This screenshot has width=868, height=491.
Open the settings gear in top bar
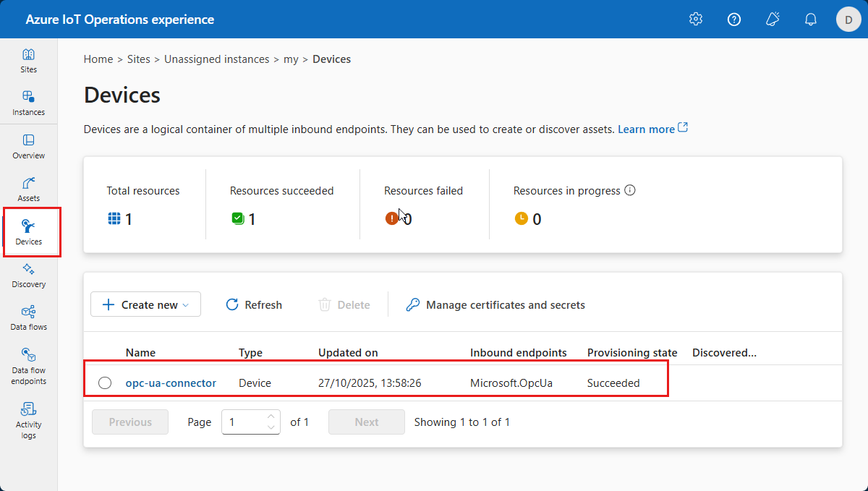tap(695, 19)
